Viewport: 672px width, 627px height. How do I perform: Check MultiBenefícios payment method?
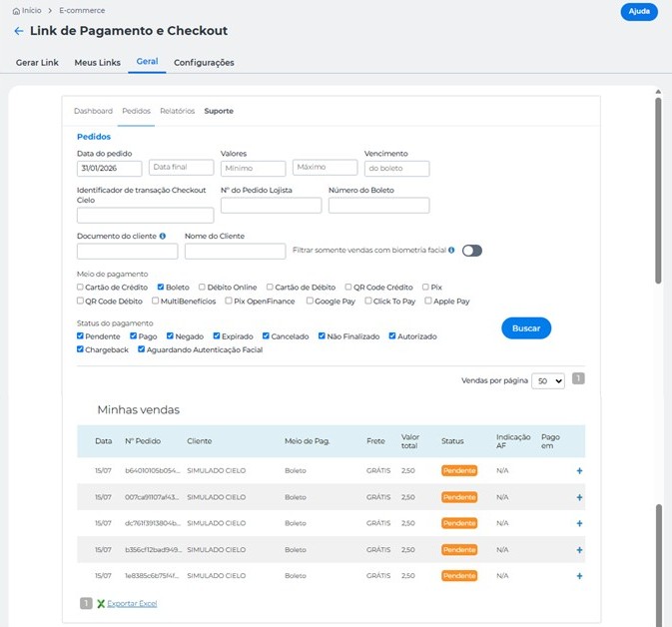pos(155,301)
